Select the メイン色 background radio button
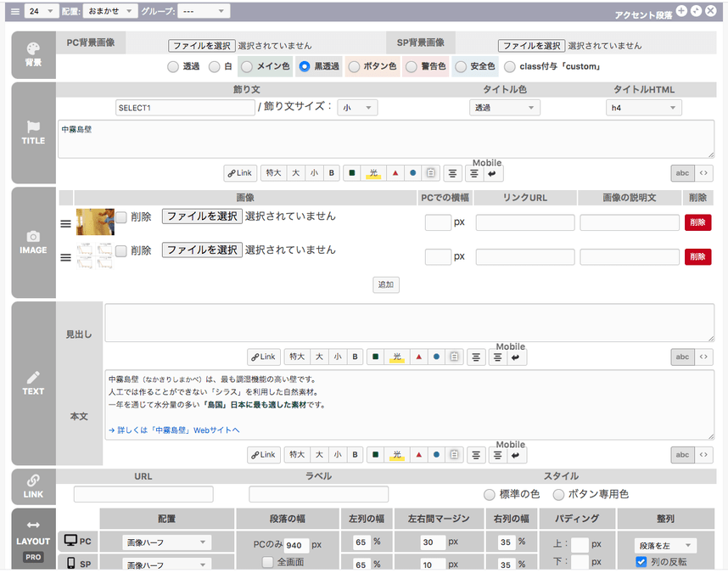 [246, 66]
